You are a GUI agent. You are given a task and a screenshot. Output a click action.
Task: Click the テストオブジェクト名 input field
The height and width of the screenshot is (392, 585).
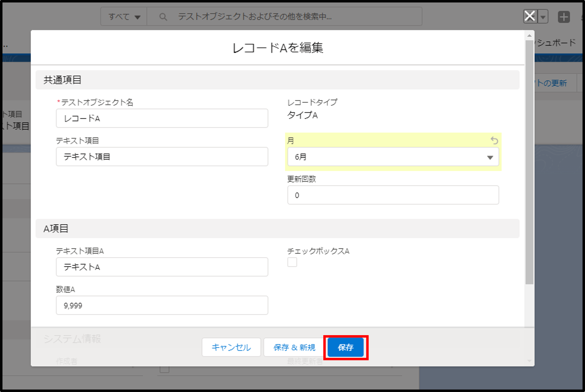162,118
